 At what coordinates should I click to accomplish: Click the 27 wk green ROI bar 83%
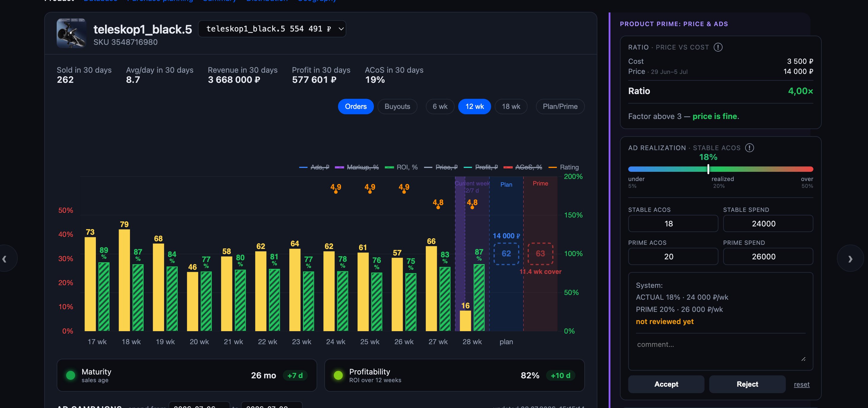445,299
